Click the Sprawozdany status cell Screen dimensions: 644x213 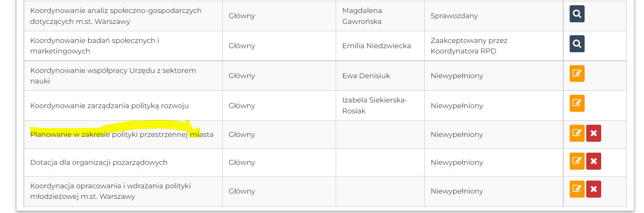(454, 16)
